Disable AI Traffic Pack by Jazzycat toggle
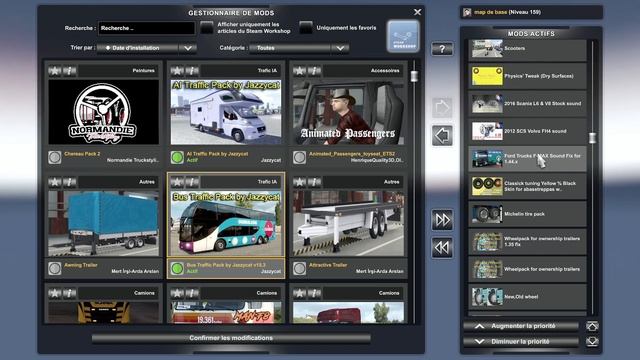640x360 pixels. click(177, 157)
